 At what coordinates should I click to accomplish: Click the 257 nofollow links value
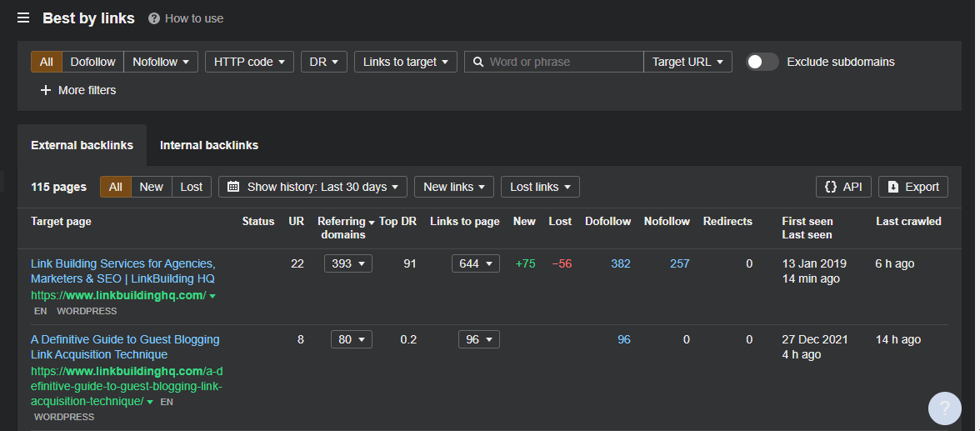click(x=679, y=263)
